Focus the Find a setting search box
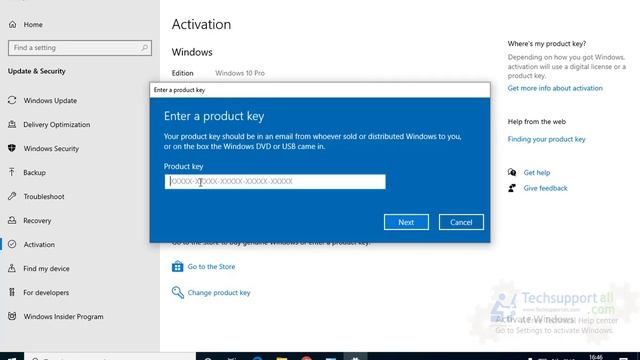 [80, 48]
